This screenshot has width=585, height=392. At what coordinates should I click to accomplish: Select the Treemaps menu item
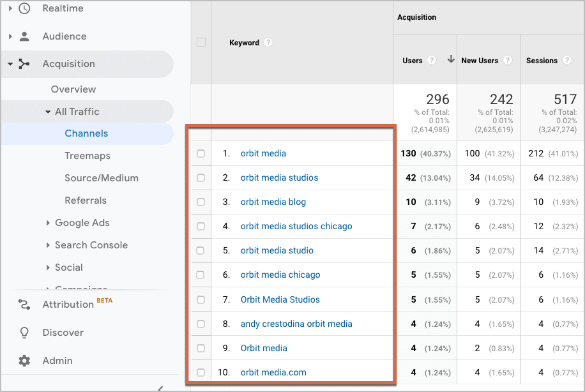point(87,156)
